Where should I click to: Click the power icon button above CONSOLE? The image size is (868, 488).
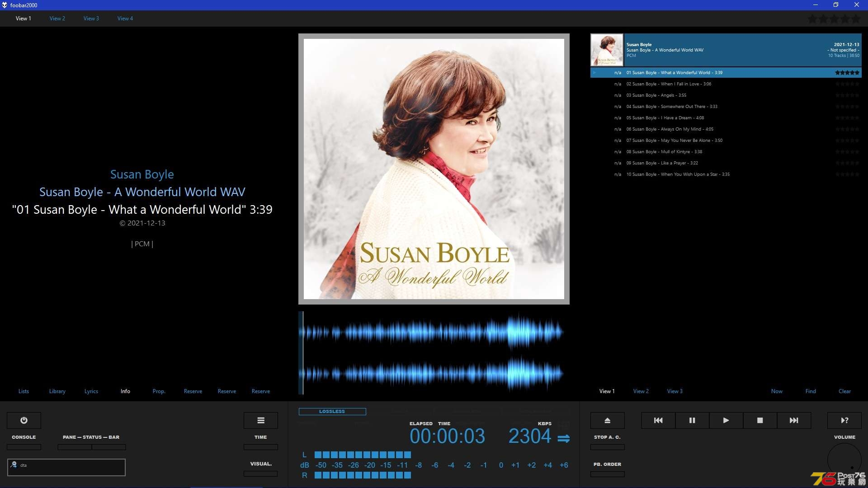coord(24,420)
